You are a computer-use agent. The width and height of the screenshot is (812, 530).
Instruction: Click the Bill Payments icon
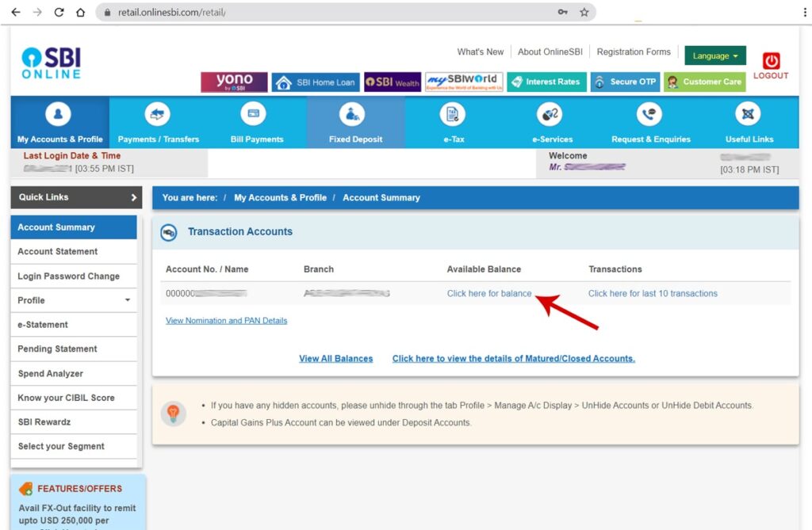coord(254,114)
